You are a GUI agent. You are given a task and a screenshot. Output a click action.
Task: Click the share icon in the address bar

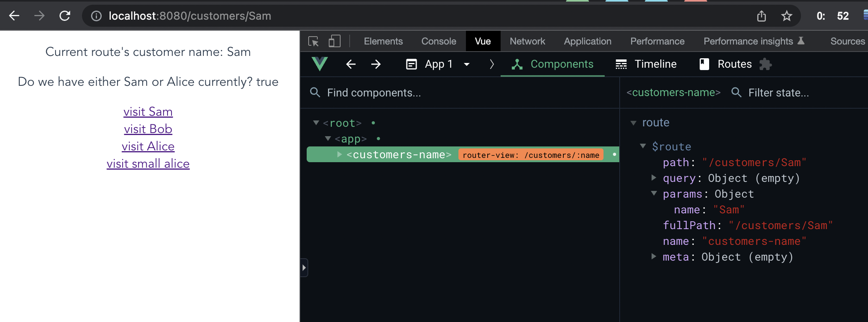coord(762,16)
